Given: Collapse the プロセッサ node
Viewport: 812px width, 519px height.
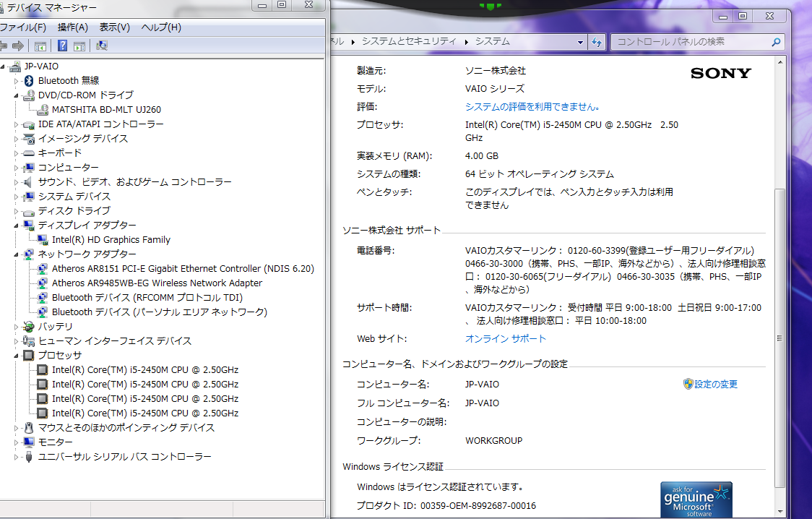Looking at the screenshot, I should point(16,356).
